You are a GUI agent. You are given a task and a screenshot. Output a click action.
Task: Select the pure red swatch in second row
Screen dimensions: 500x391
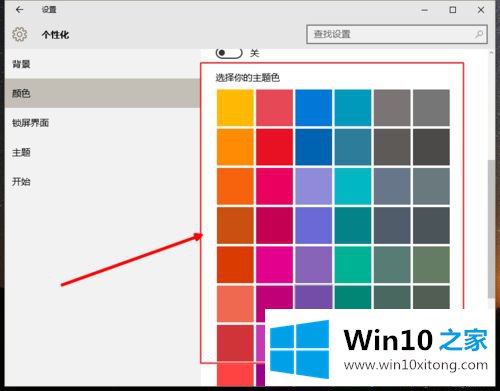[274, 147]
